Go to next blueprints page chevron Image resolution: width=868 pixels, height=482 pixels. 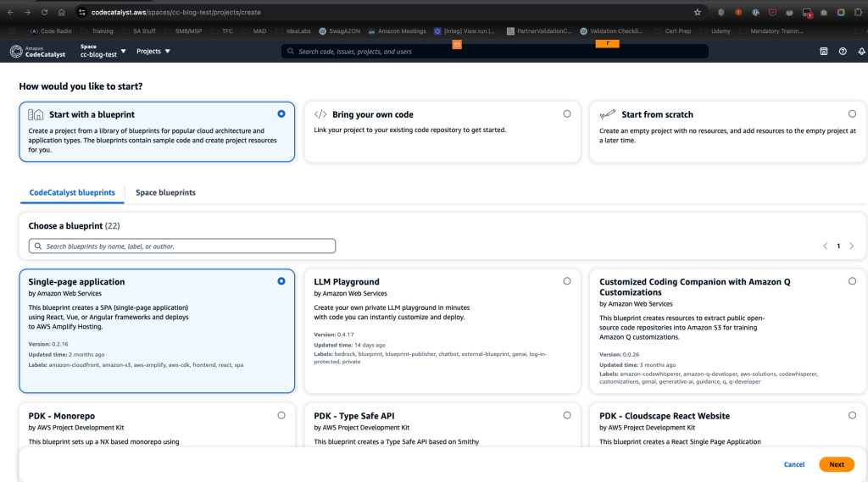852,247
